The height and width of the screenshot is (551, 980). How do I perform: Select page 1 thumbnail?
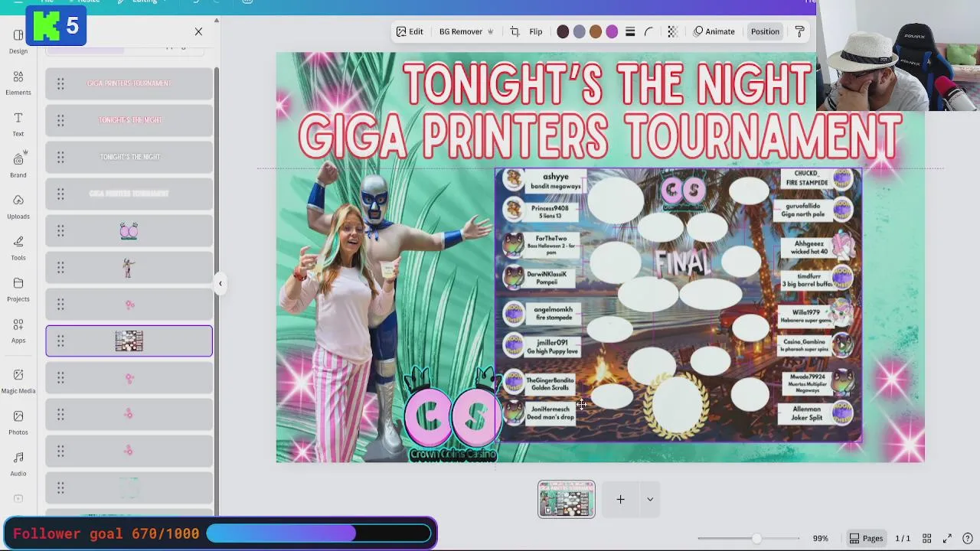pos(567,499)
